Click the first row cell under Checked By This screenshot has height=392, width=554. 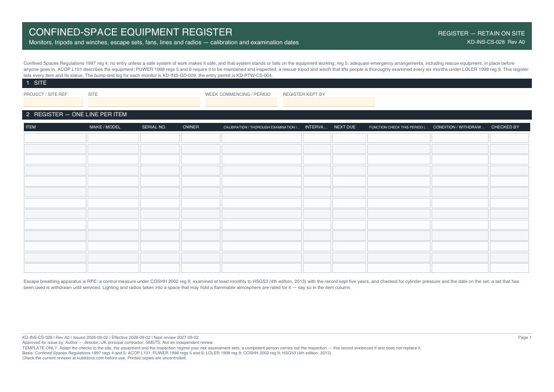(509, 138)
